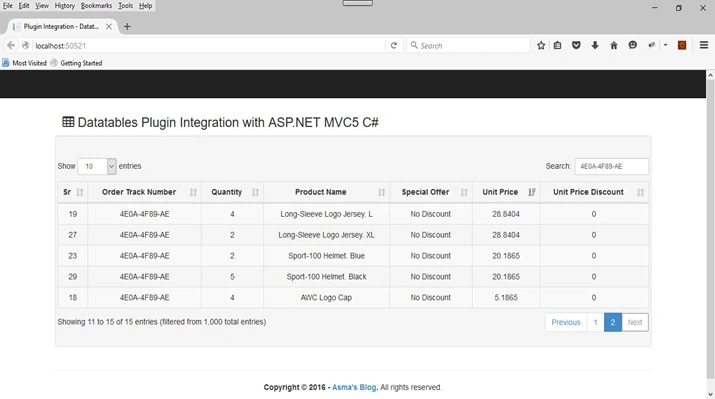Image resolution: width=715 pixels, height=399 pixels.
Task: Open the Help menu
Action: [145, 5]
